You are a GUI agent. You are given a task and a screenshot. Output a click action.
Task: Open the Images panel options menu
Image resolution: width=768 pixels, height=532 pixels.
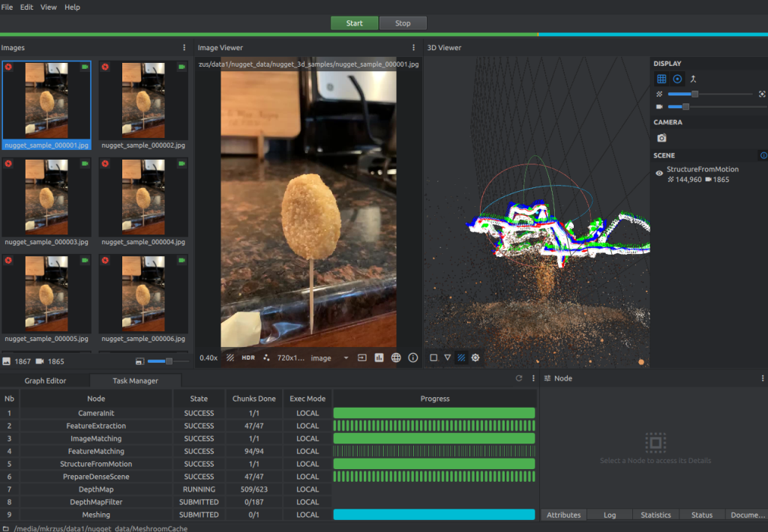[x=184, y=48]
